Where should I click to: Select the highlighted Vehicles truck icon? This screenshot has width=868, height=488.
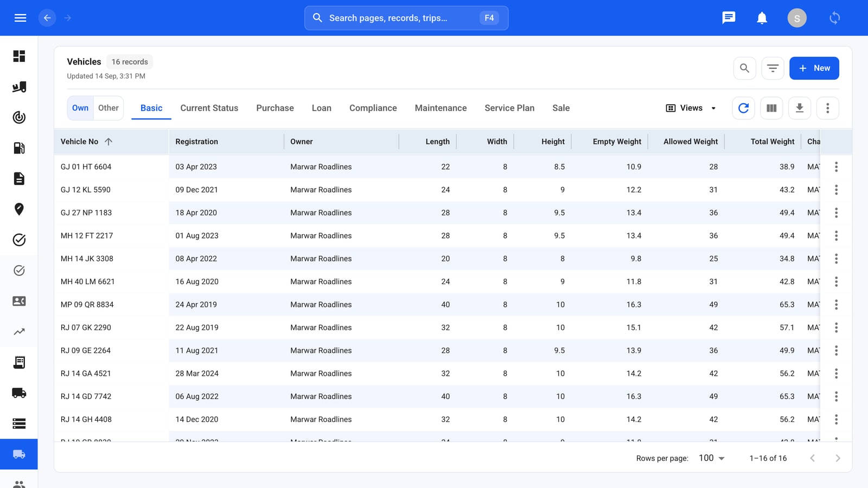click(19, 454)
